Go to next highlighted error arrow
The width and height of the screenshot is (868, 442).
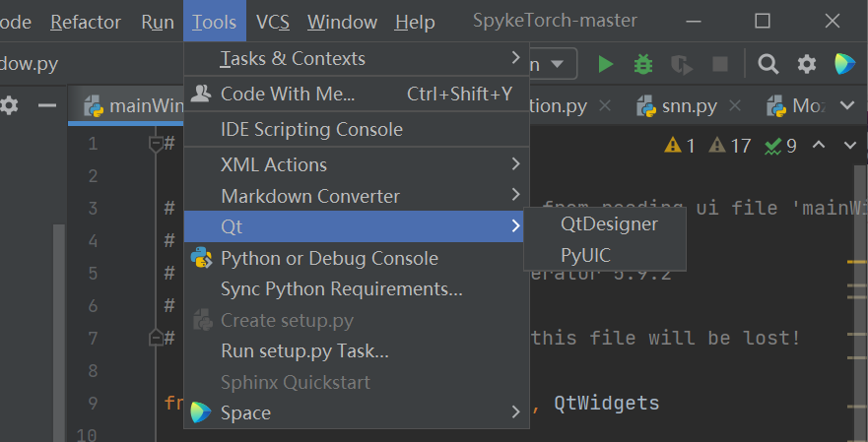850,146
